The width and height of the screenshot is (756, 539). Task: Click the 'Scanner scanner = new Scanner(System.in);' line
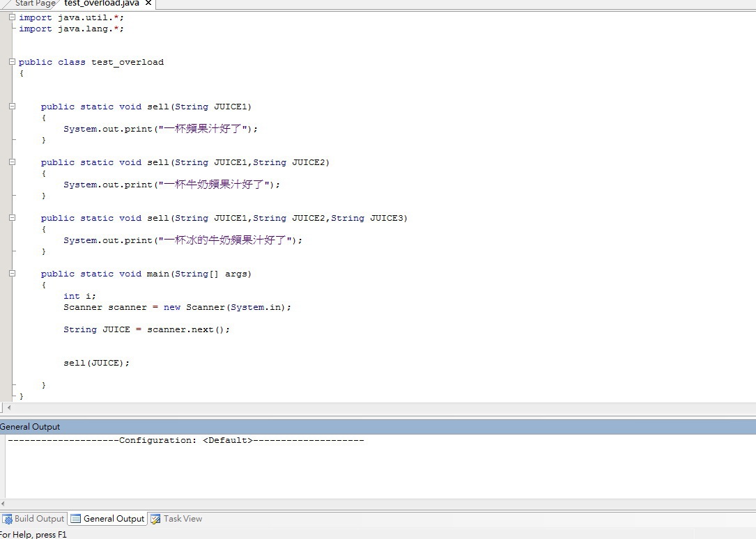tap(178, 307)
